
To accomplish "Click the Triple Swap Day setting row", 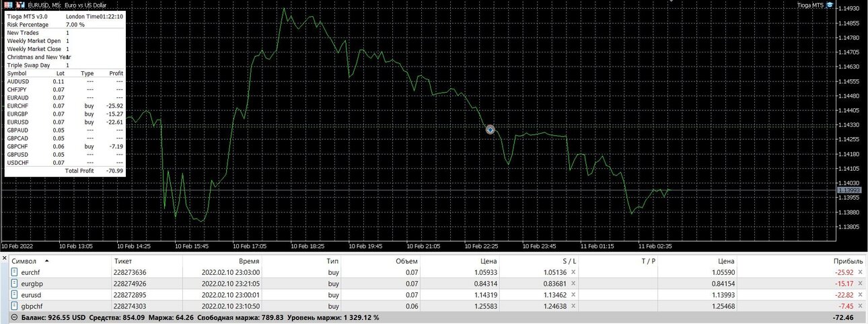I will (38, 65).
